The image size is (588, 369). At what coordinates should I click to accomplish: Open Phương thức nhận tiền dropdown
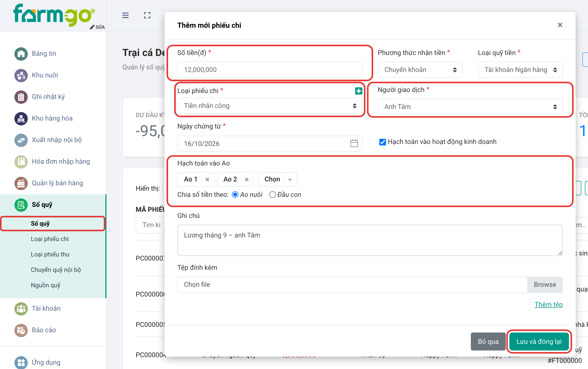(420, 70)
